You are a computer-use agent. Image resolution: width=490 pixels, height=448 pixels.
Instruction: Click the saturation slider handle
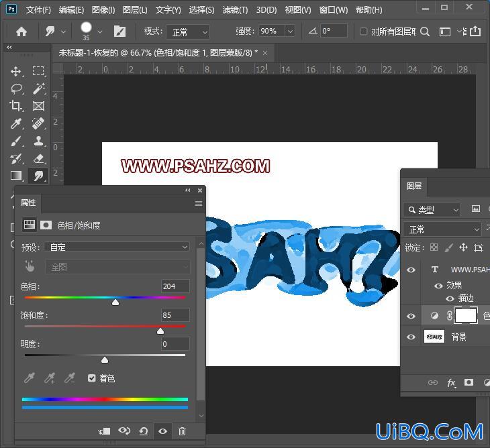tap(160, 331)
